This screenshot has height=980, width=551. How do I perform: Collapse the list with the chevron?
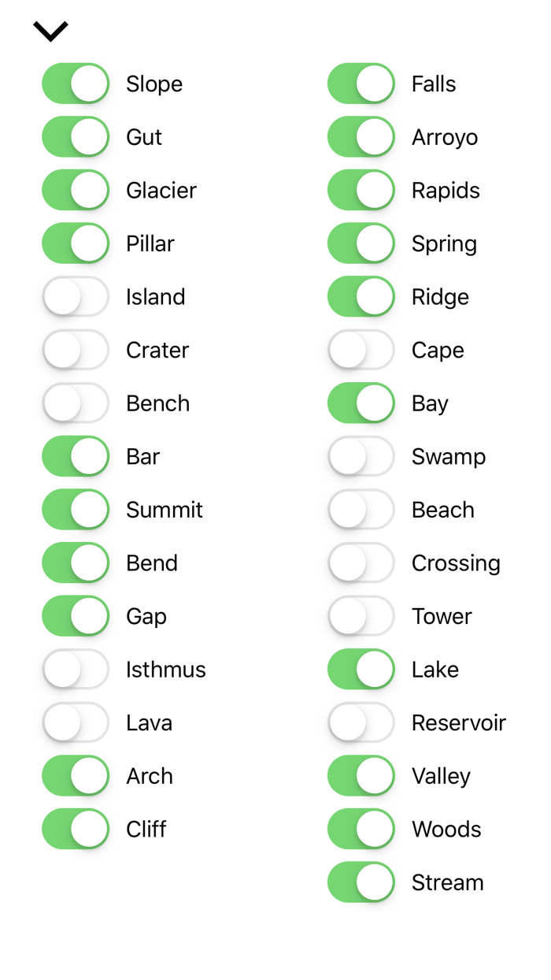(x=50, y=31)
